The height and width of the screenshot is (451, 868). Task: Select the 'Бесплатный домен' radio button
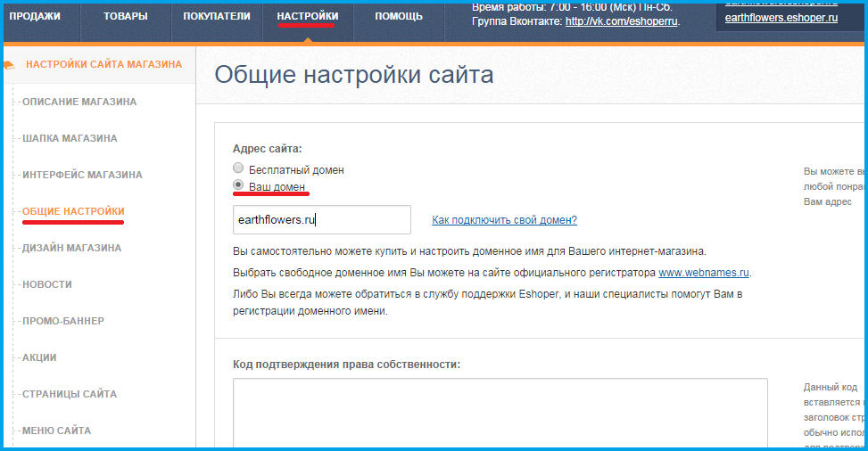pyautogui.click(x=237, y=168)
